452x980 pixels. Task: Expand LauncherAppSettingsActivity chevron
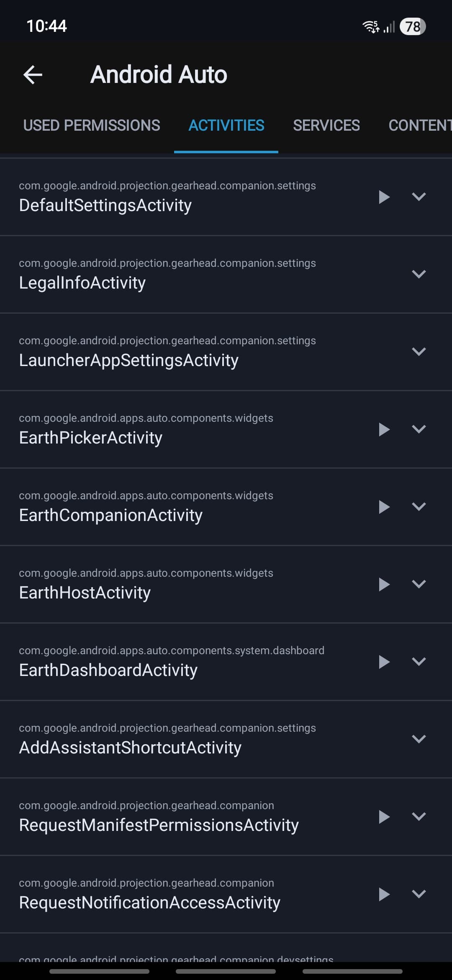[419, 352]
